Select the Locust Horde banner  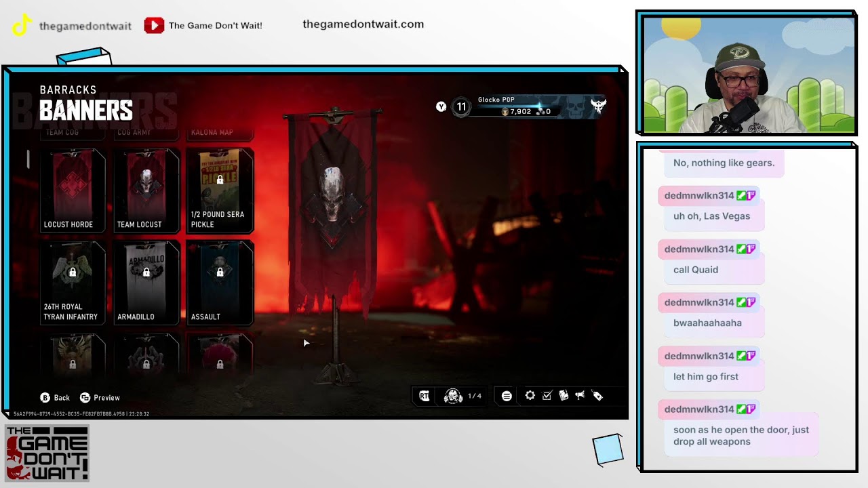(x=73, y=190)
